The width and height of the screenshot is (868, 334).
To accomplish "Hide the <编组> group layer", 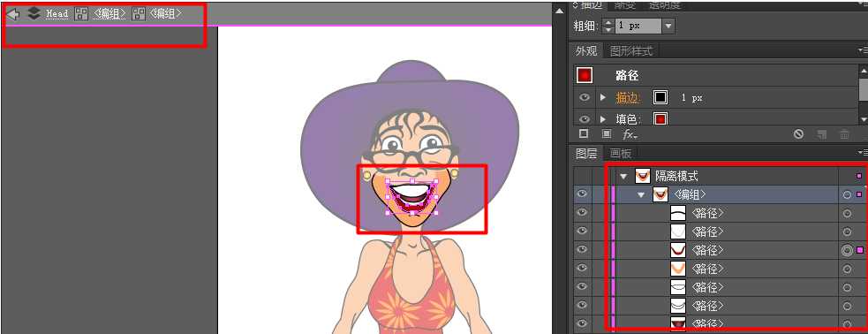I will click(581, 194).
